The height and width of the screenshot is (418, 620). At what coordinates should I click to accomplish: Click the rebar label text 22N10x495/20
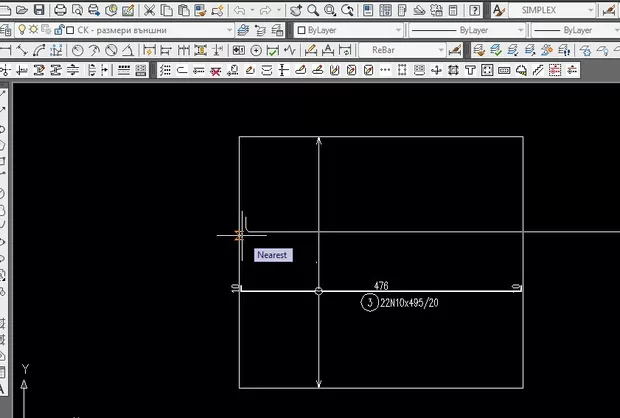tap(409, 303)
